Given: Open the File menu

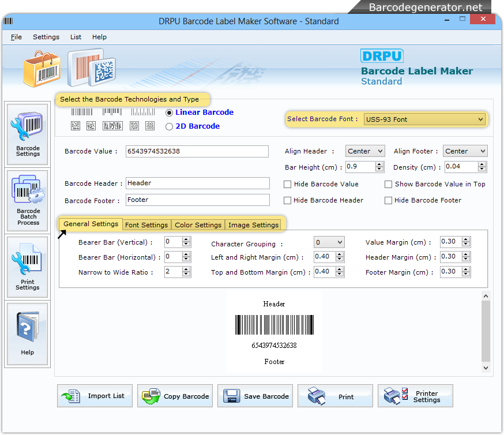Looking at the screenshot, I should coord(16,37).
